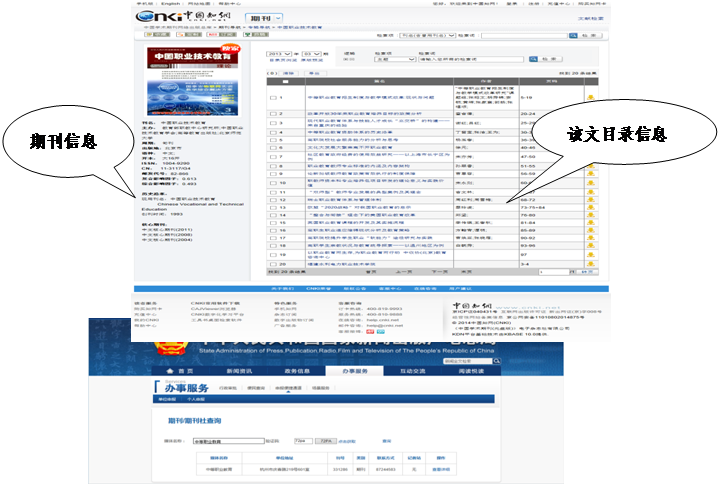
Task: Click the 清除 button above article table
Action: 288,73
